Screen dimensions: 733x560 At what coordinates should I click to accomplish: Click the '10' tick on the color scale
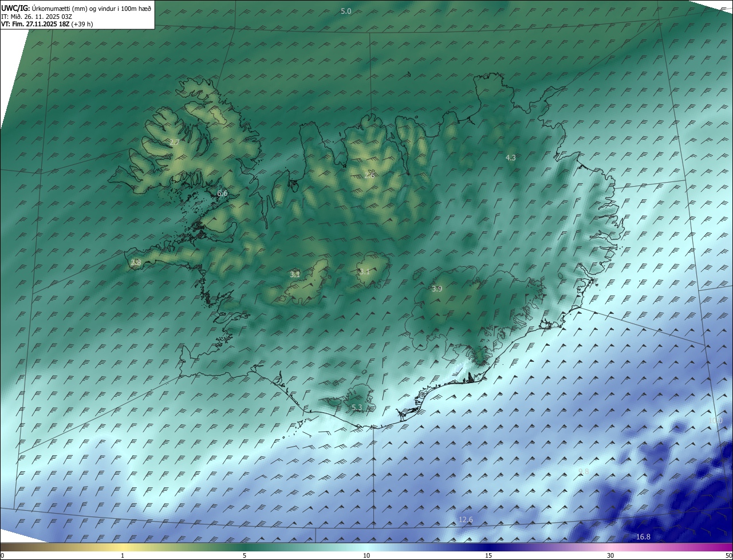tap(366, 555)
